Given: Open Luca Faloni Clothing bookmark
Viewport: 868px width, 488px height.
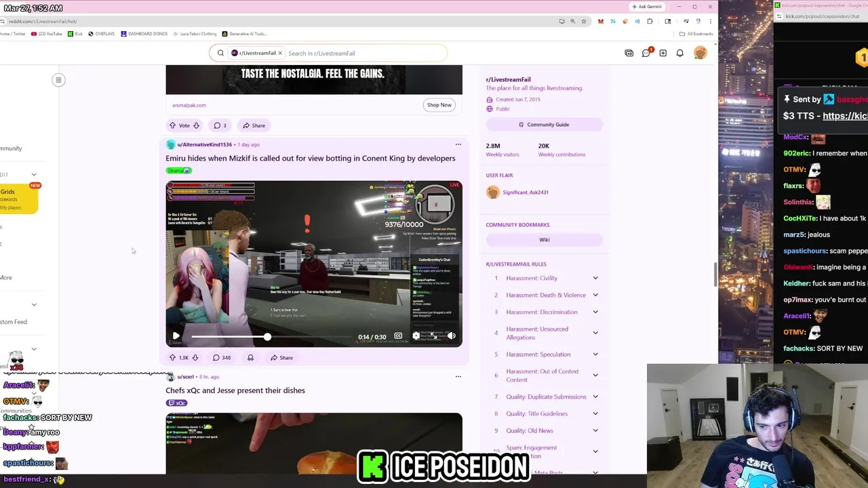Looking at the screenshot, I should [x=195, y=34].
